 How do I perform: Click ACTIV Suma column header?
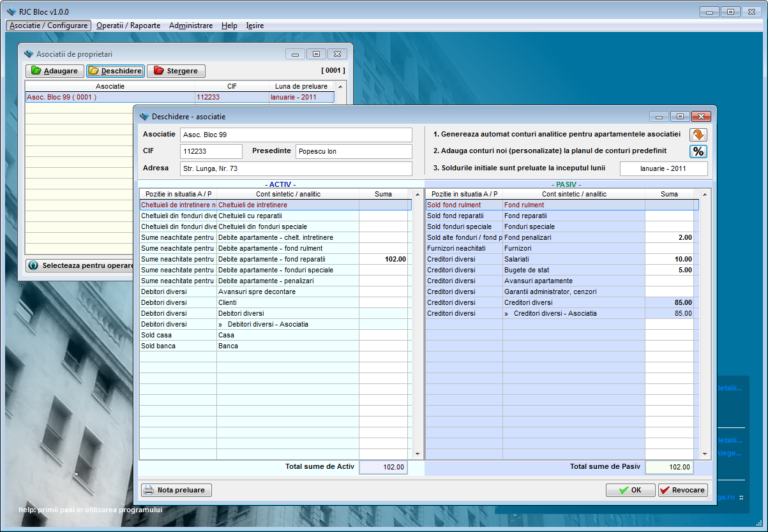(384, 194)
